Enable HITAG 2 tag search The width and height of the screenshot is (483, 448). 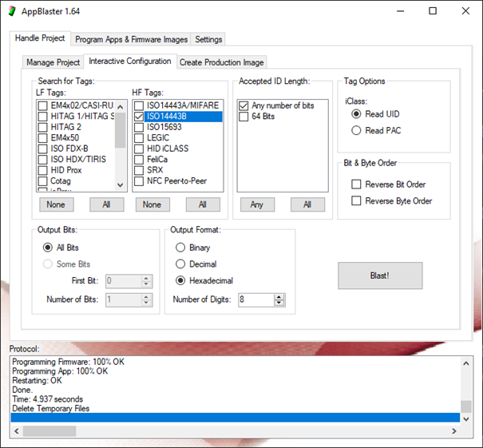tap(42, 127)
